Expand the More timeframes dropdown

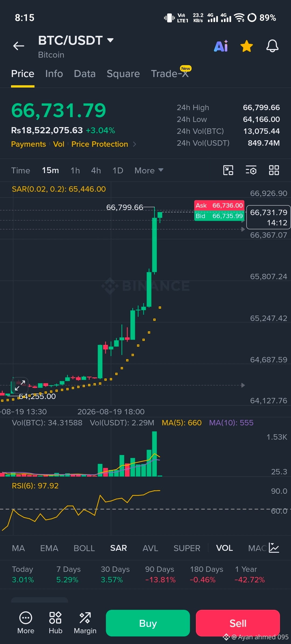pyautogui.click(x=149, y=170)
